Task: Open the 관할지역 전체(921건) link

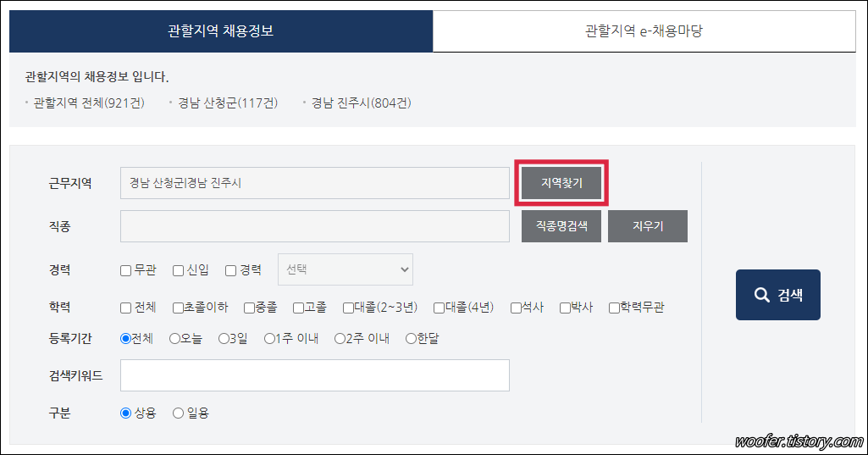Action: 89,103
